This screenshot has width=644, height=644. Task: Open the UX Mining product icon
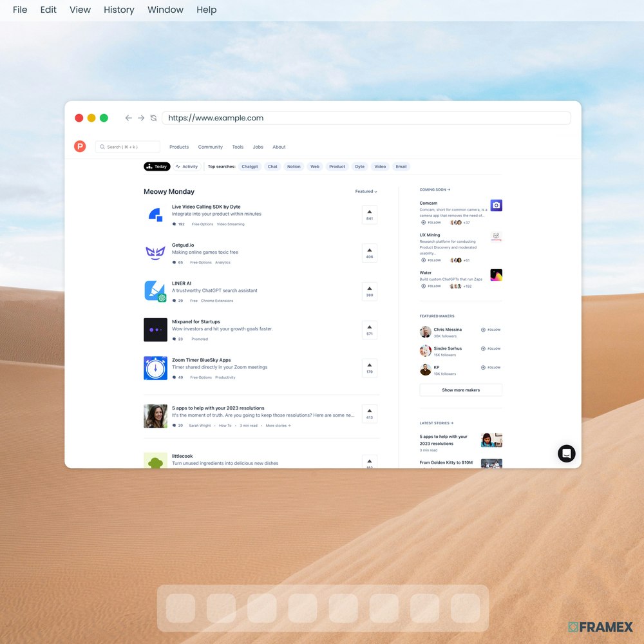click(496, 236)
